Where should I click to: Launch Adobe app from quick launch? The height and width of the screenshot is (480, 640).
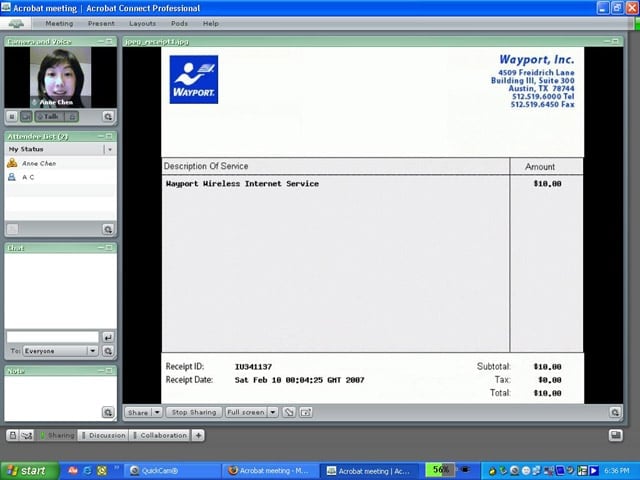coord(73,471)
